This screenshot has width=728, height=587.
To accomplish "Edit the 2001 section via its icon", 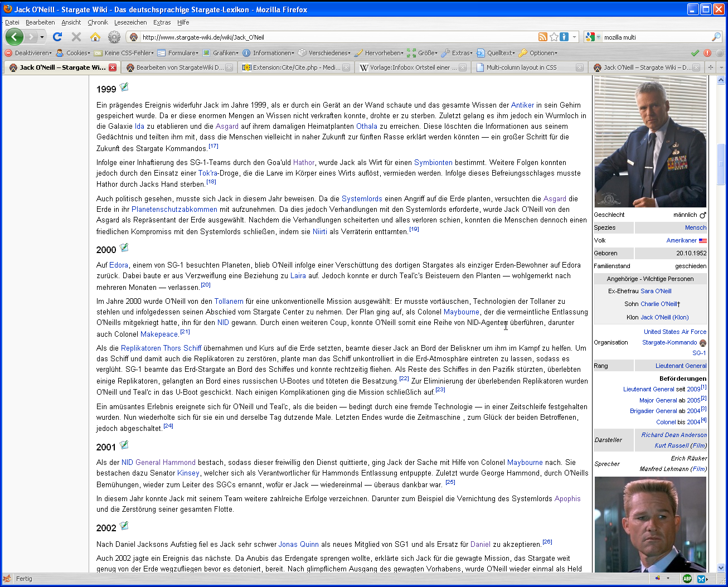I will coord(124,445).
